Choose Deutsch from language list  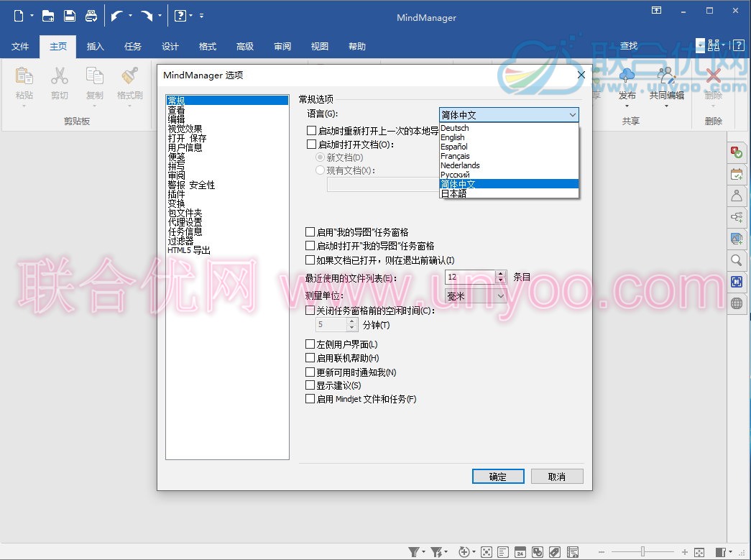click(509, 128)
